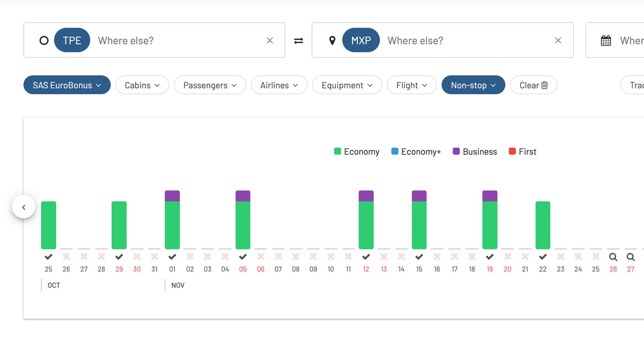Go to previous dates with left chevron
The image size is (644, 344).
click(24, 207)
